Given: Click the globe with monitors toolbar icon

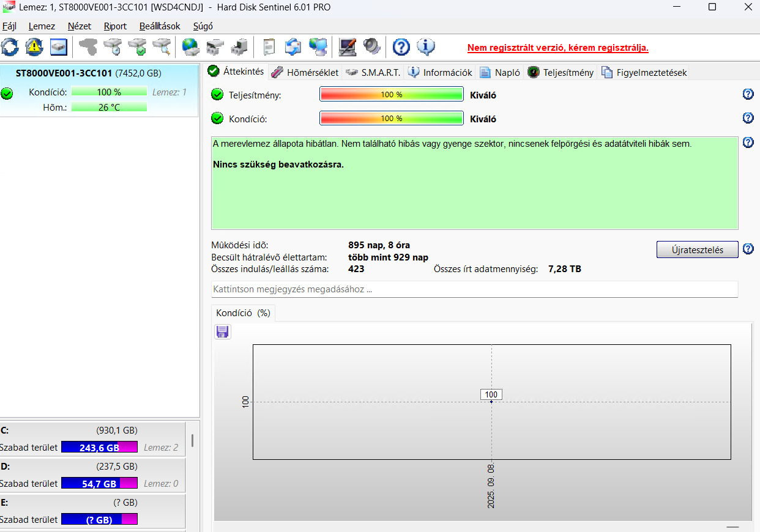Looking at the screenshot, I should tap(318, 46).
